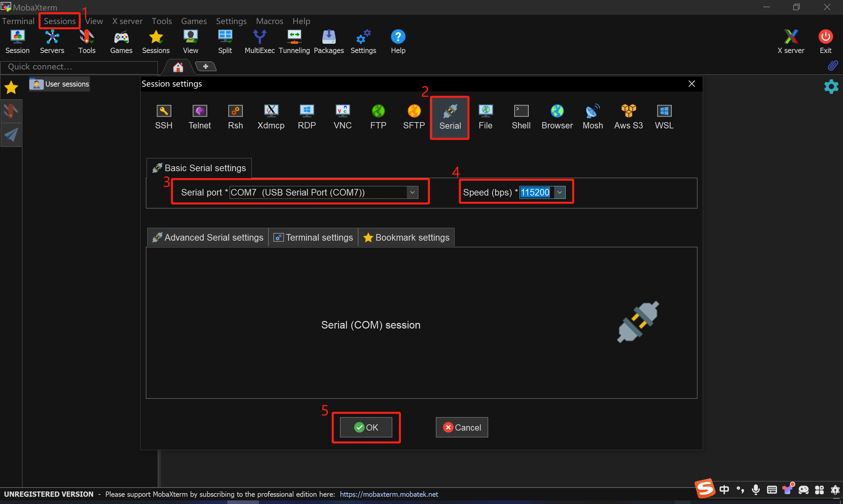Open the Games menu in menu bar
This screenshot has height=504, width=843.
tap(194, 21)
